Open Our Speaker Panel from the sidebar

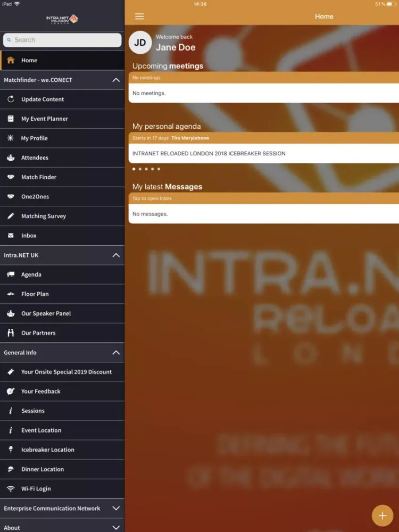point(62,313)
